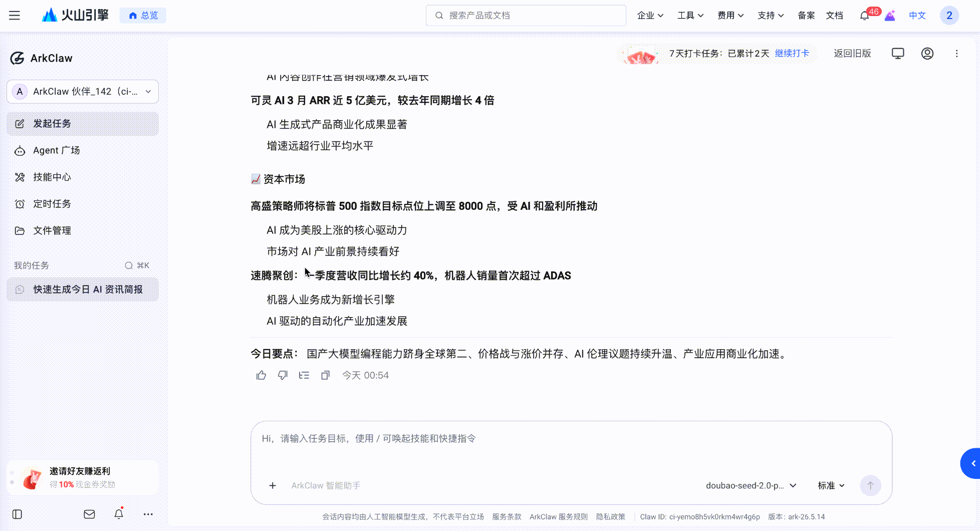Click the 今日要点 summary line

520,354
